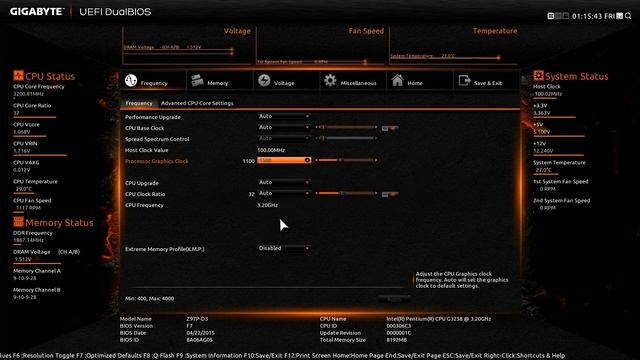The width and height of the screenshot is (640, 360).
Task: Click the 'Min: 400, Max: 4000' range text
Action: coord(149,298)
